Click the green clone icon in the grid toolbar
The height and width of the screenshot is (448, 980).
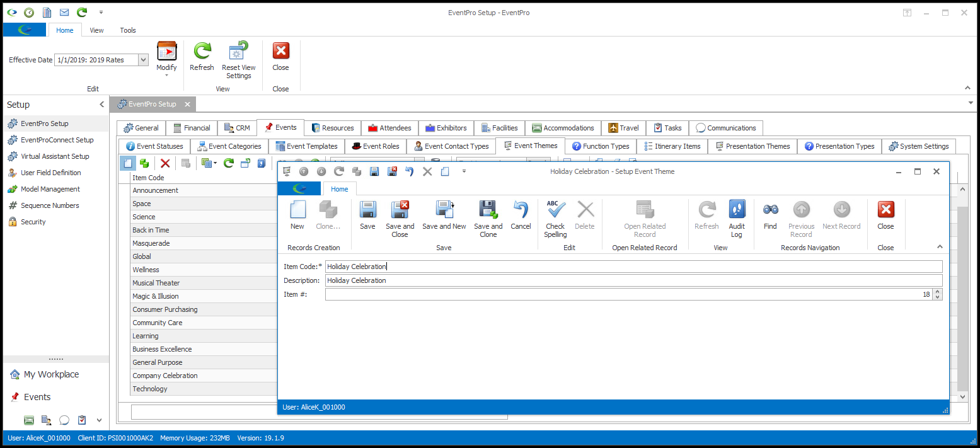point(144,163)
